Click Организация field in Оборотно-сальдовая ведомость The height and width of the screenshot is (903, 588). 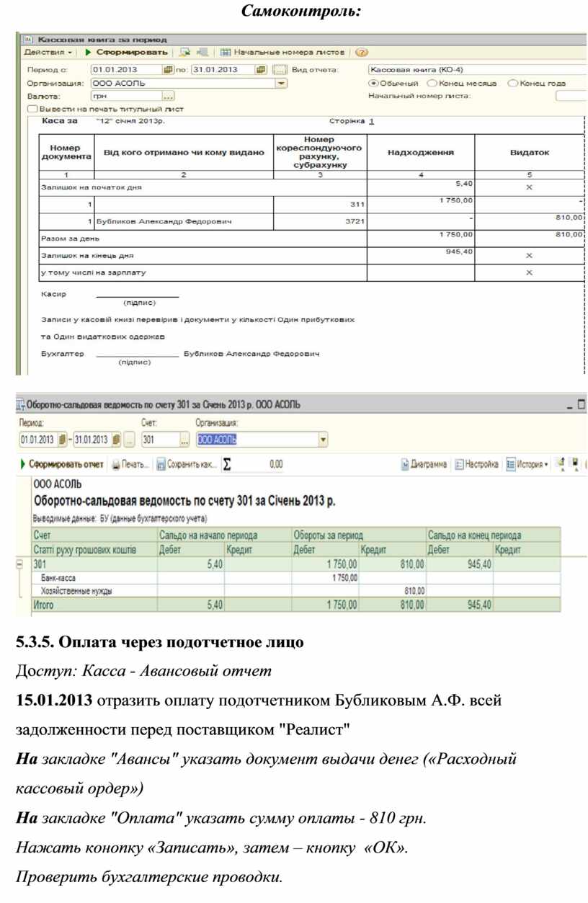[256, 439]
